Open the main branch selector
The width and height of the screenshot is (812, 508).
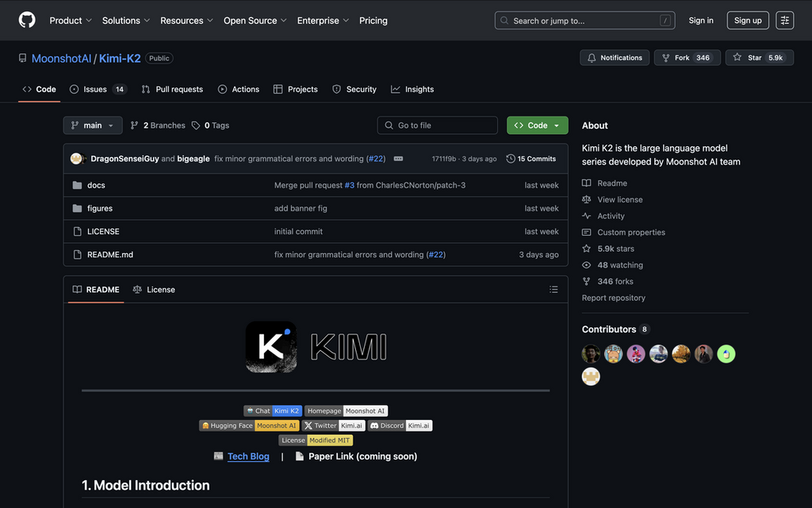93,125
